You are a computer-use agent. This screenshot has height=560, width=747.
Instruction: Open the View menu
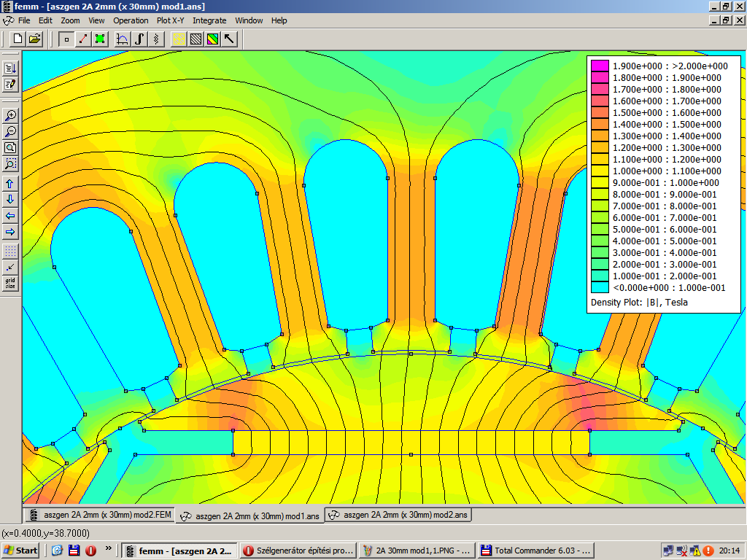(96, 20)
